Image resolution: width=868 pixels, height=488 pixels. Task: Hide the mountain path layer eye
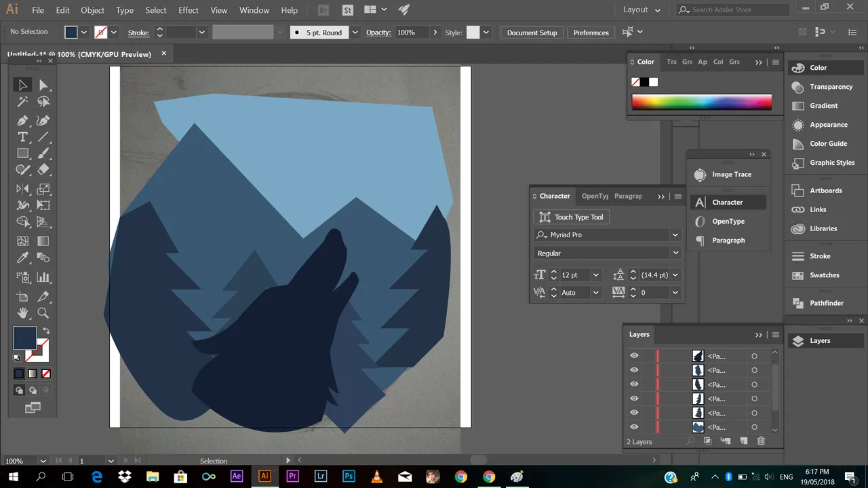coord(634,427)
